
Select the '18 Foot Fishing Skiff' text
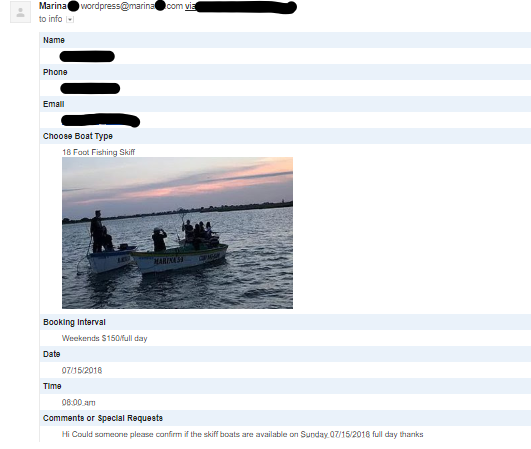[99, 152]
